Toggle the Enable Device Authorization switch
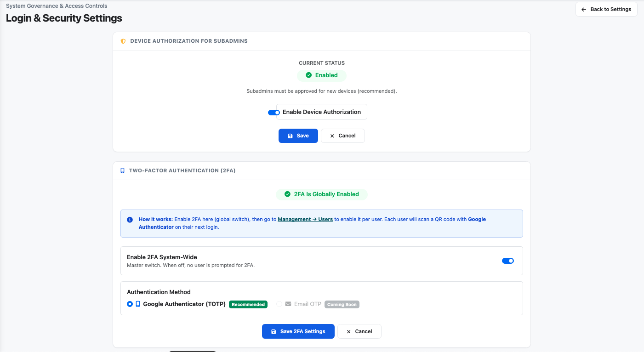644x352 pixels. (x=274, y=112)
